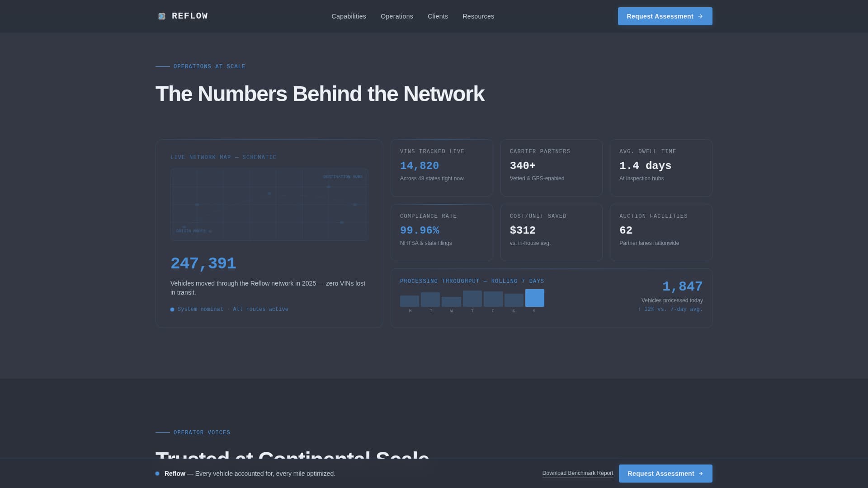Click the Reflow logo emblem
868x488 pixels.
(161, 16)
